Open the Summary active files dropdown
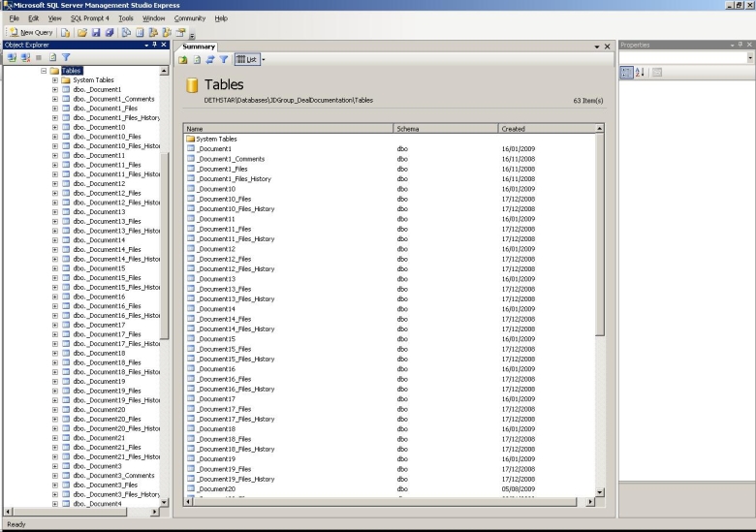This screenshot has height=532, width=756. tap(597, 47)
